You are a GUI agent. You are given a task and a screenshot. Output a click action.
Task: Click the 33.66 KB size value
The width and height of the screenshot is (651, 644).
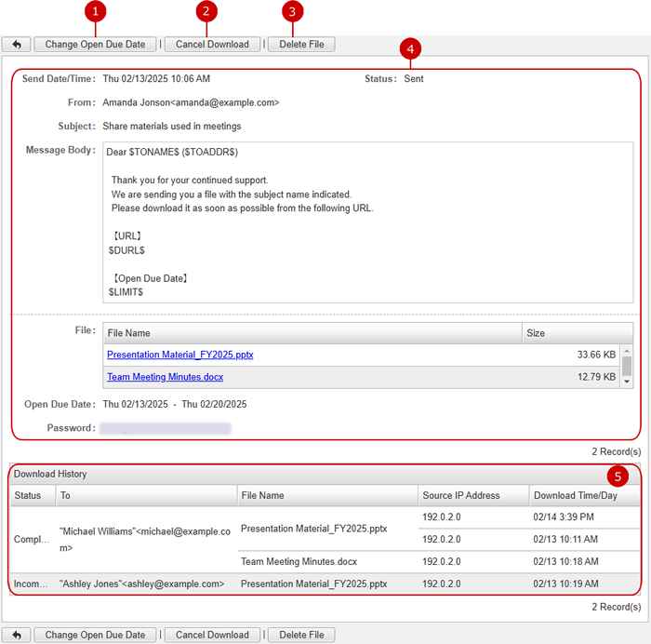point(596,355)
